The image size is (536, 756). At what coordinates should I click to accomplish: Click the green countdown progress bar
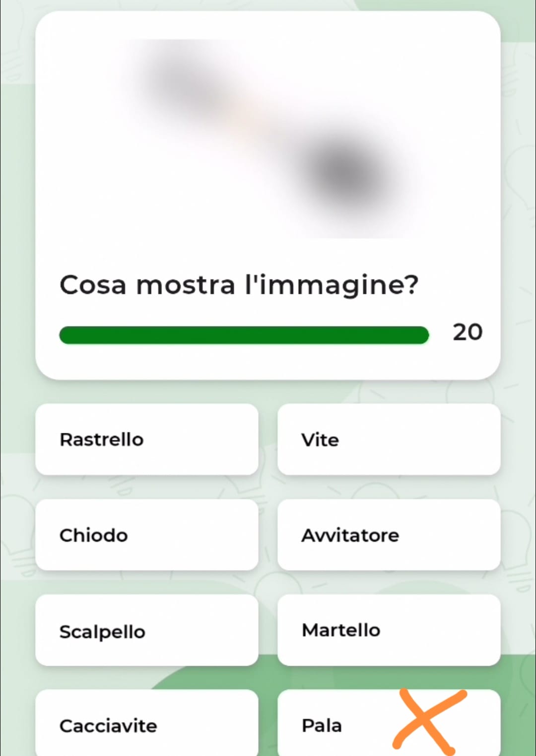[x=244, y=335]
